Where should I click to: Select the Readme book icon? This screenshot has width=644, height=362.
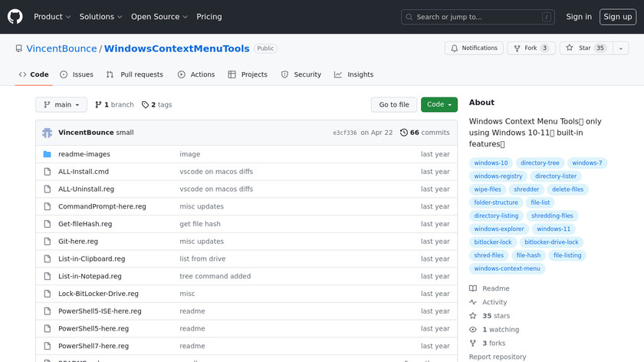pos(473,288)
